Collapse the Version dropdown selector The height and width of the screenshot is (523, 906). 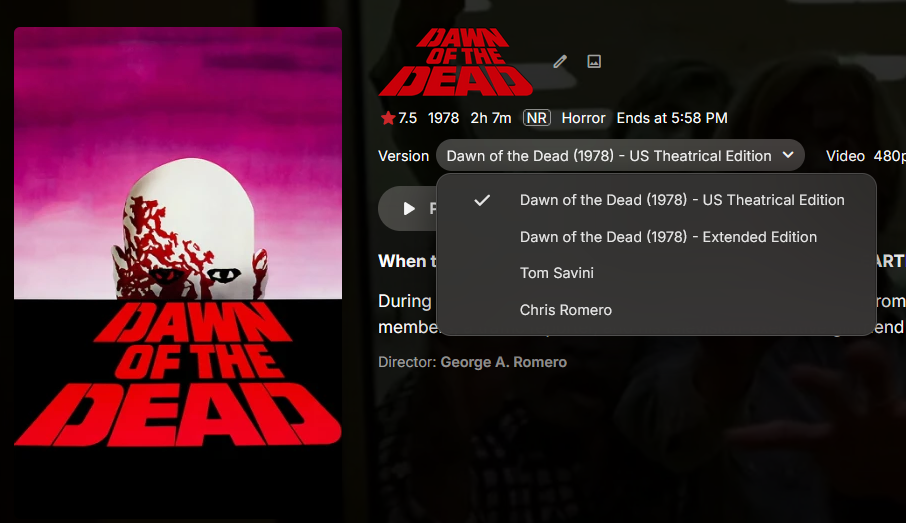coord(620,155)
